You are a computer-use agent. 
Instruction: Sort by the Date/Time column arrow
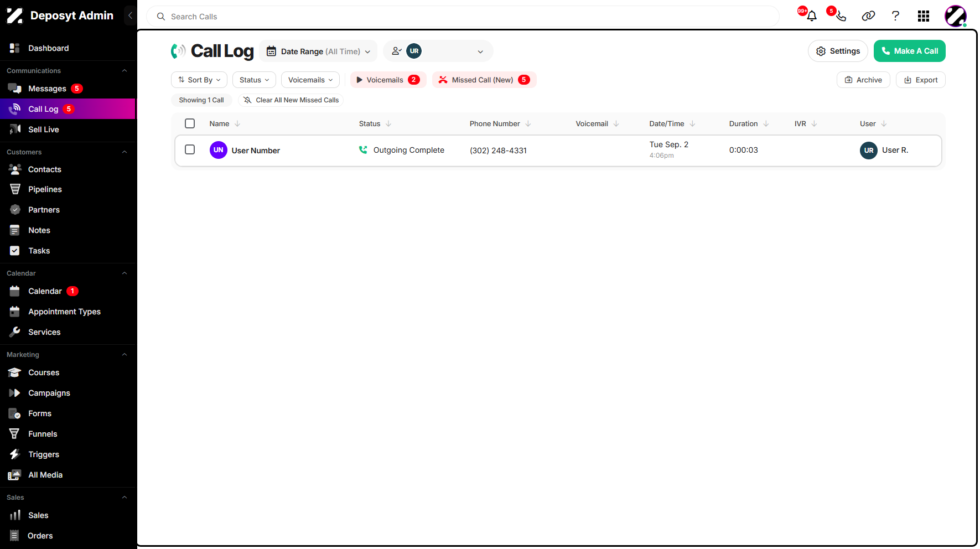pyautogui.click(x=692, y=123)
